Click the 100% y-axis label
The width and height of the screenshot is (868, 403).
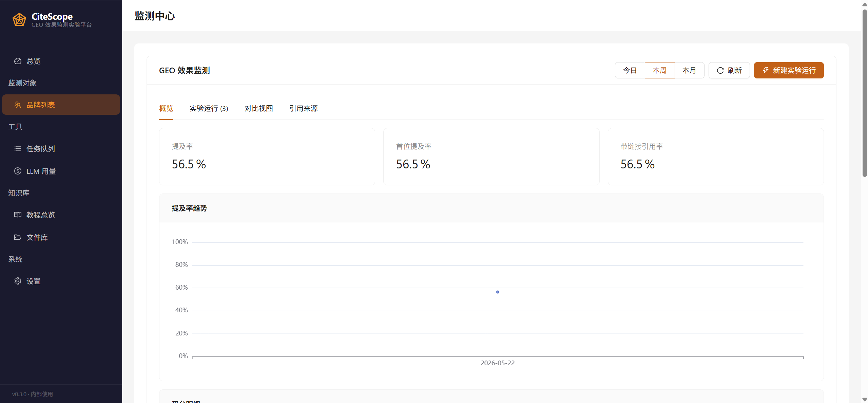[x=180, y=242]
